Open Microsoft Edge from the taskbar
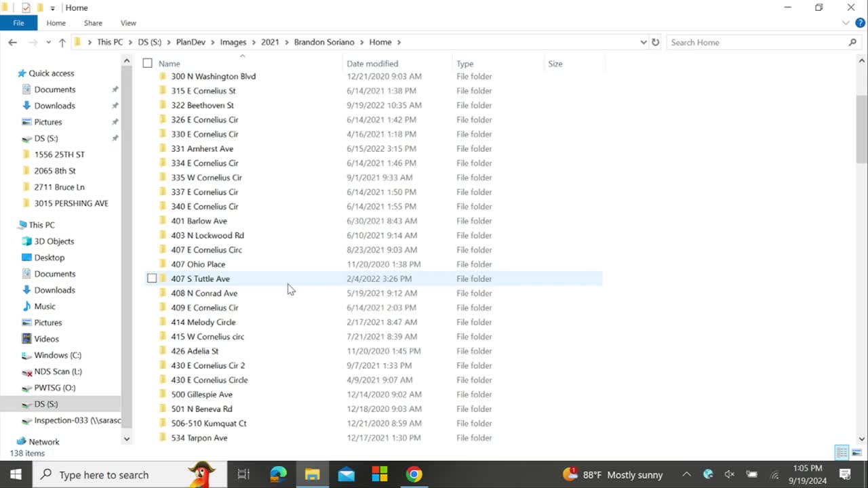Image resolution: width=868 pixels, height=488 pixels. pos(278,474)
